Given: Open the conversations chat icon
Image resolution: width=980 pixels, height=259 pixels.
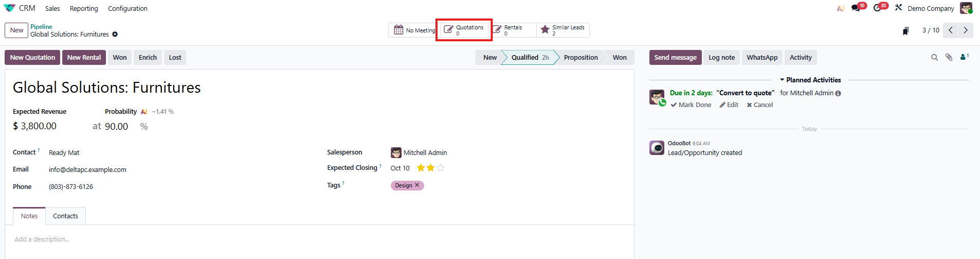Looking at the screenshot, I should tap(856, 8).
